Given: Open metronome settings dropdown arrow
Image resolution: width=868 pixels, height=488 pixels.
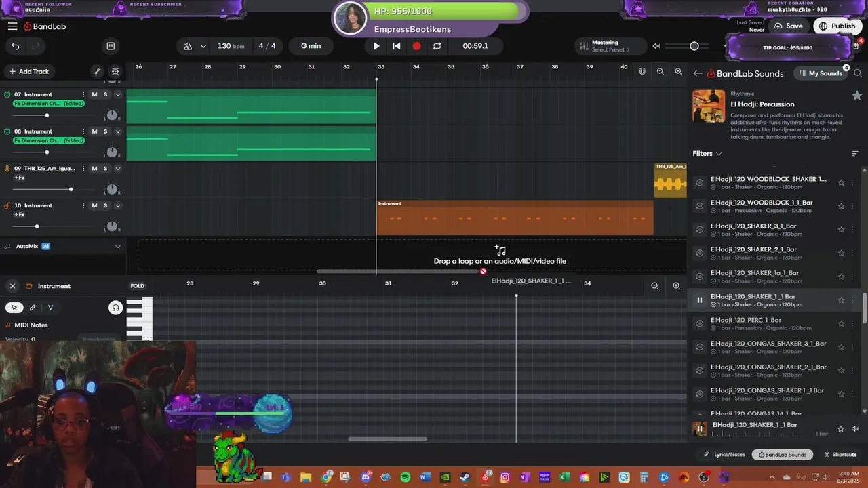Looking at the screenshot, I should tap(203, 46).
